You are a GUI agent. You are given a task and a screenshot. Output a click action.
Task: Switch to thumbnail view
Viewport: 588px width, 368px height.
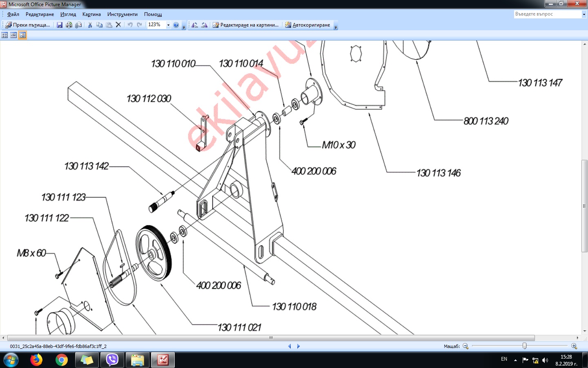(x=4, y=35)
